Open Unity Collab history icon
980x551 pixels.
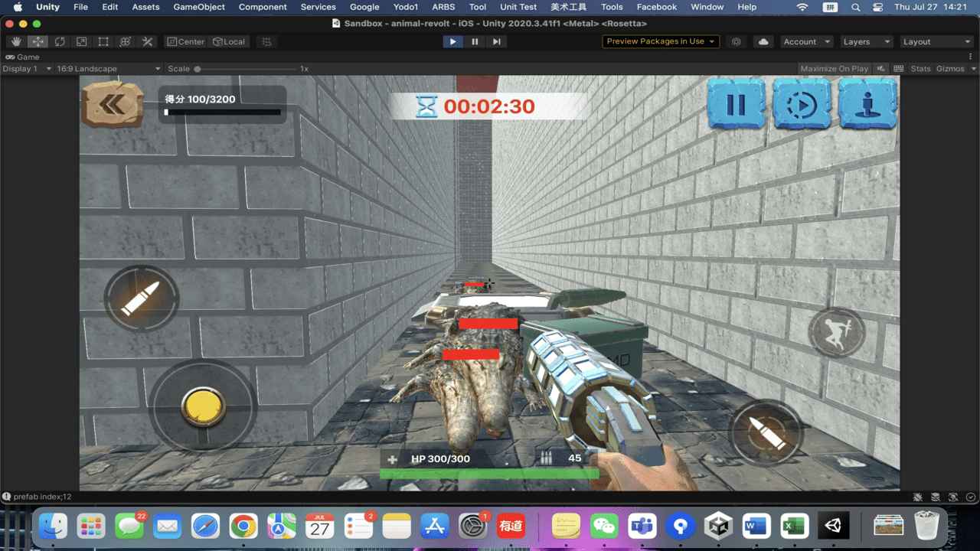point(737,41)
